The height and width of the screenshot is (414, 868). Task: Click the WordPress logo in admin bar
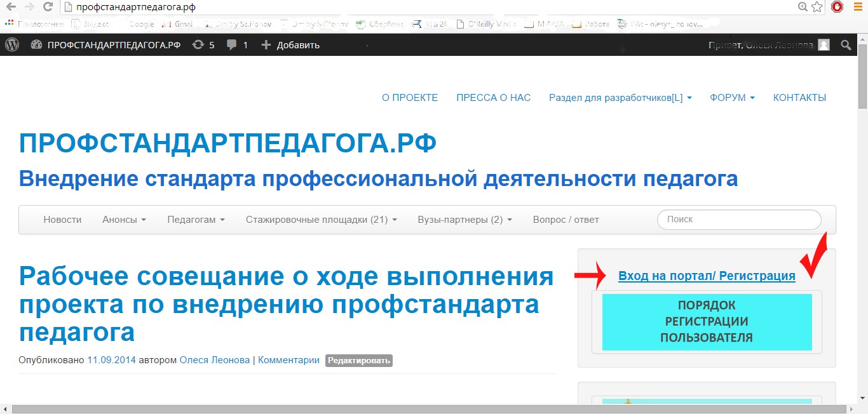point(12,45)
